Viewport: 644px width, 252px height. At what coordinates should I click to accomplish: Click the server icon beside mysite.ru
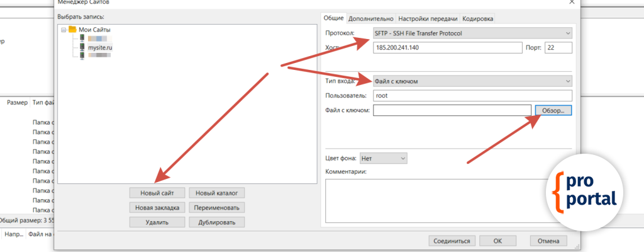[81, 47]
